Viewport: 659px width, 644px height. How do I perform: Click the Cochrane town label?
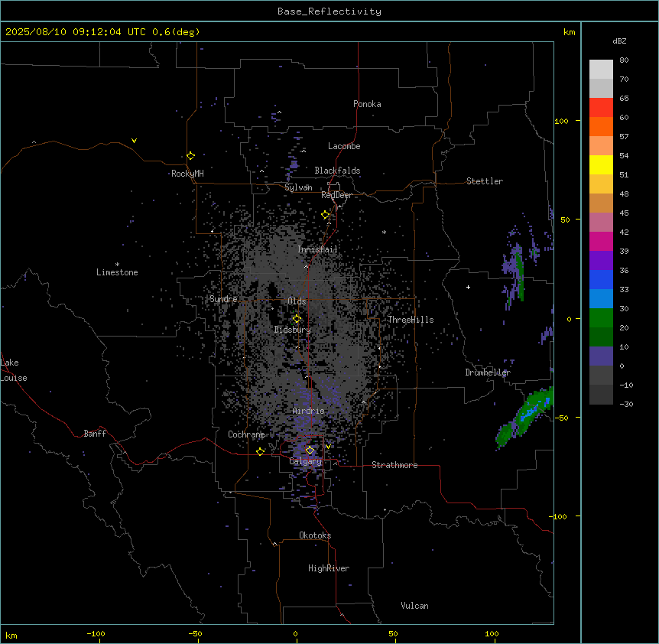[246, 434]
